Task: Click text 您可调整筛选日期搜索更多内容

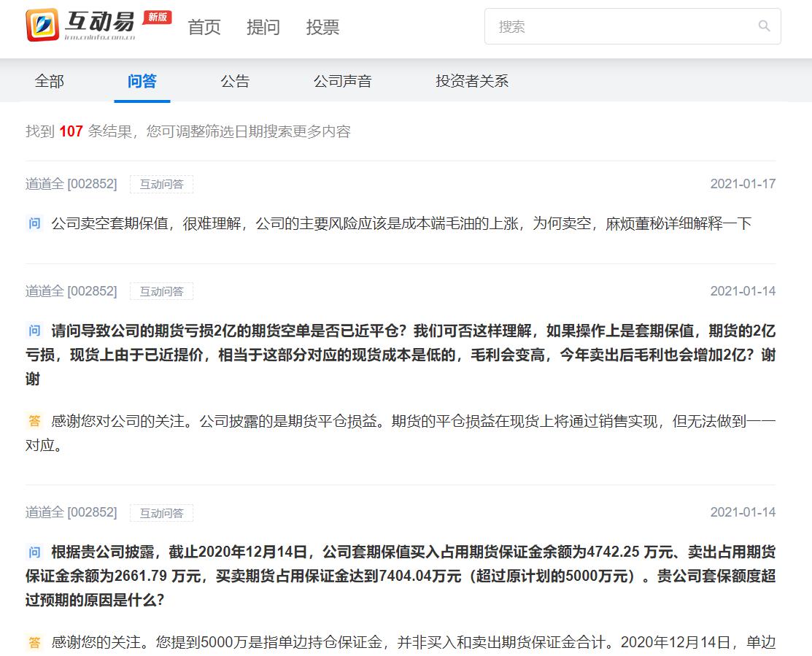Action: coord(249,131)
